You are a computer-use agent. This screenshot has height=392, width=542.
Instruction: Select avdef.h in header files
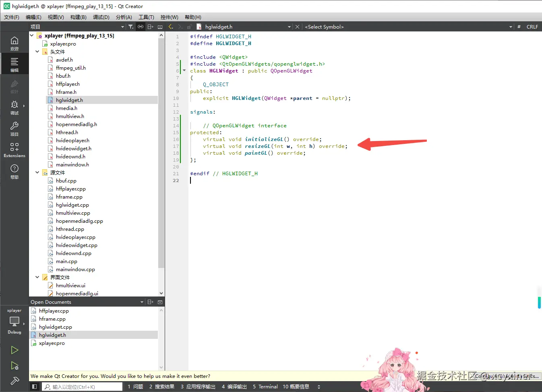click(64, 60)
